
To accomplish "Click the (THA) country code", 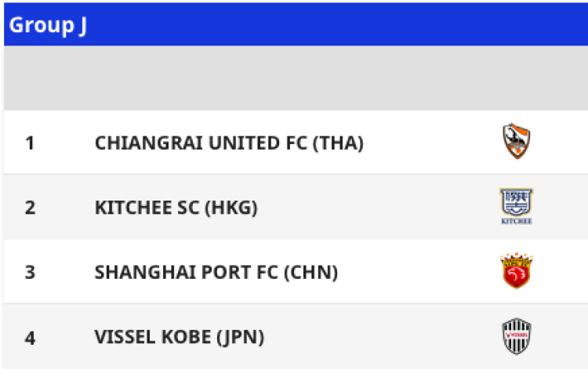I will (x=338, y=143).
